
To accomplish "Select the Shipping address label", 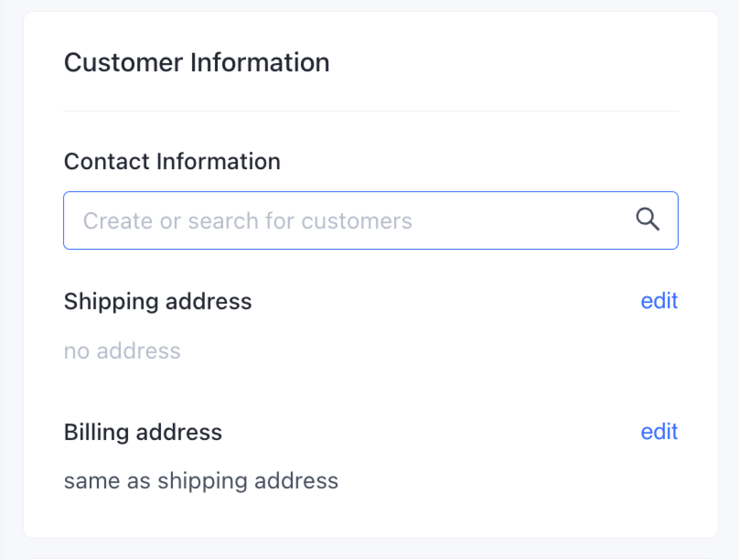I will click(158, 301).
